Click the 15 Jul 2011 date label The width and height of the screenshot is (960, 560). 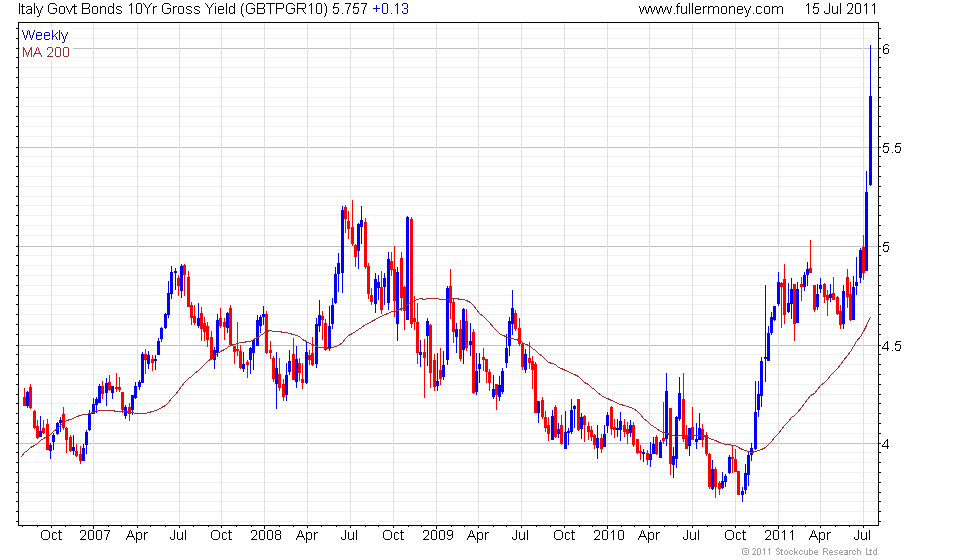tap(841, 9)
